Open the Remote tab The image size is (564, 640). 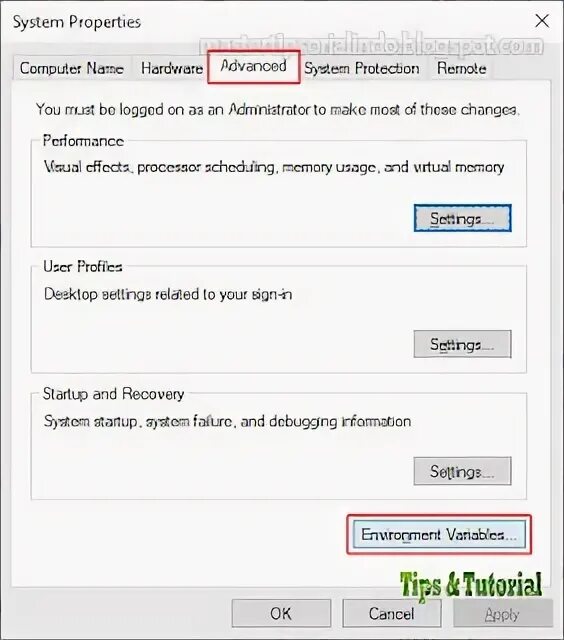(x=462, y=68)
